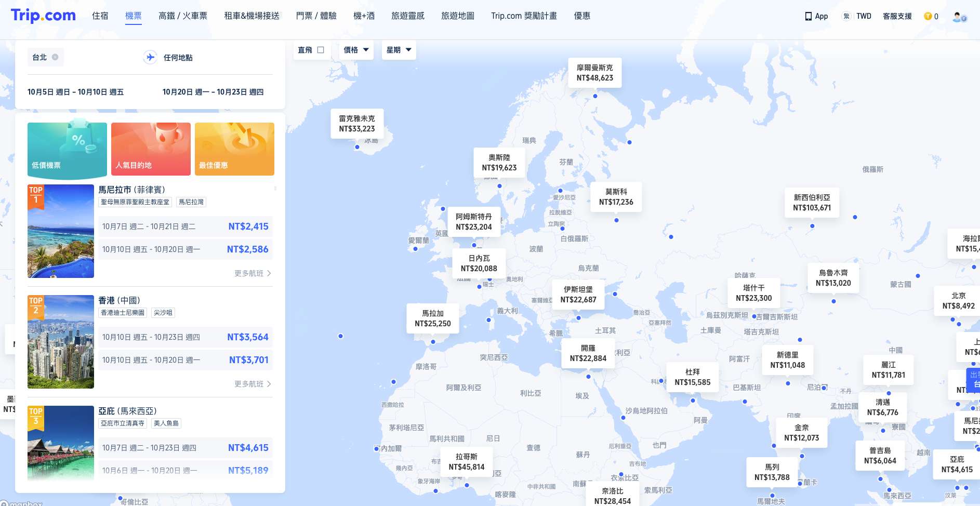Image resolution: width=980 pixels, height=506 pixels.
Task: Open 高鐵 / 火車票 menu
Action: [183, 16]
